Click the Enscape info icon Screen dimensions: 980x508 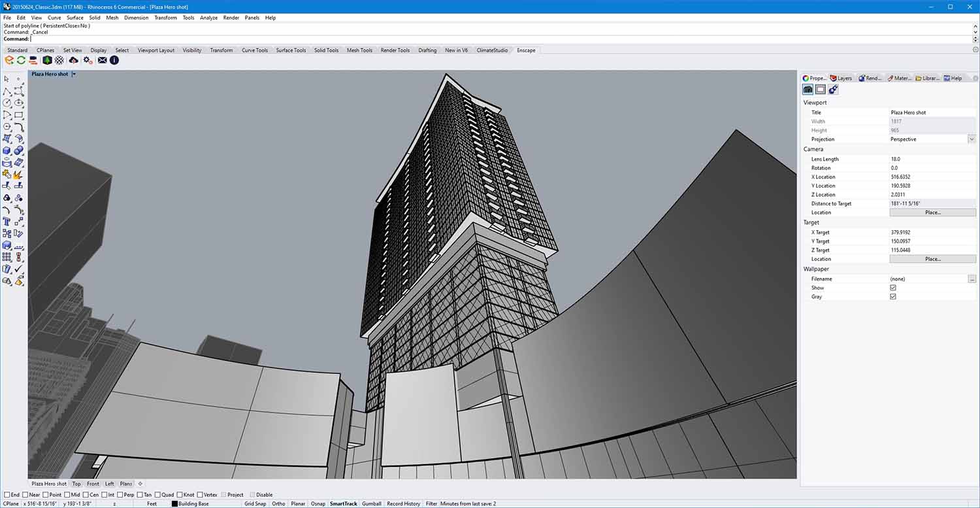point(114,59)
